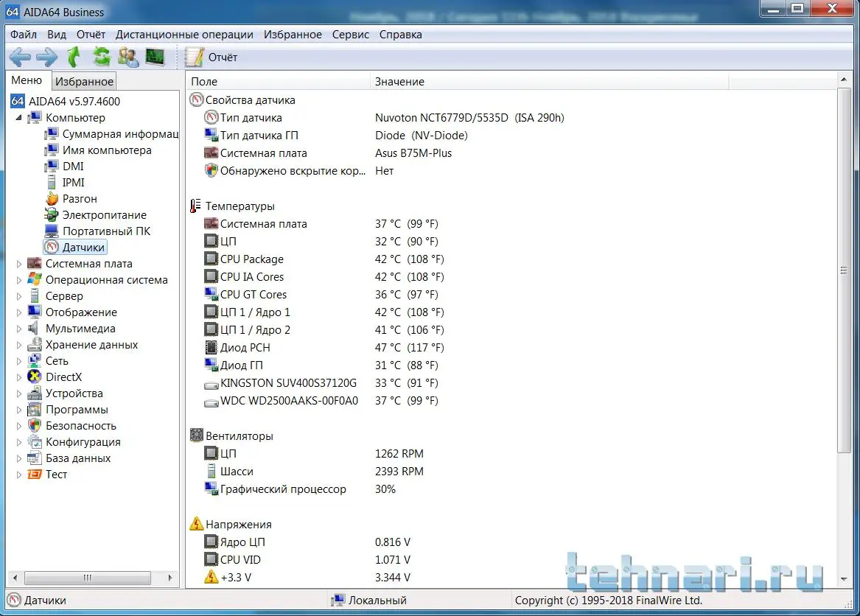Image resolution: width=860 pixels, height=616 pixels.
Task: Click the Напряжения warning icon
Action: (x=196, y=524)
